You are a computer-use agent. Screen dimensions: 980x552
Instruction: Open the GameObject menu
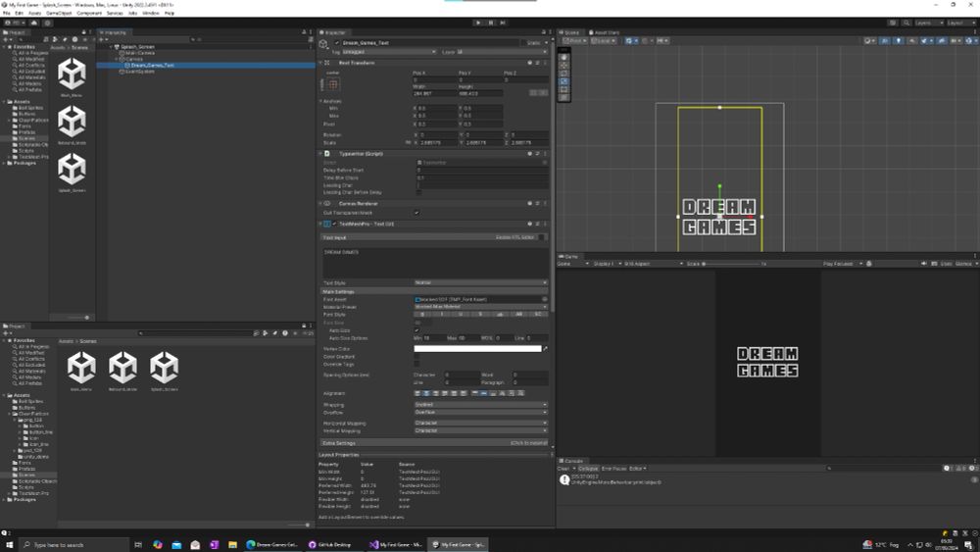[x=59, y=13]
